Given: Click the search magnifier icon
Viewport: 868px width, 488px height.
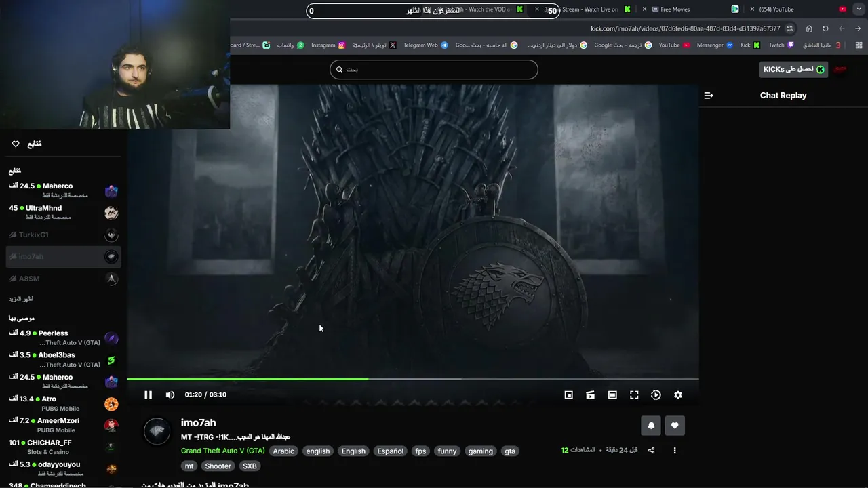Looking at the screenshot, I should pyautogui.click(x=340, y=69).
